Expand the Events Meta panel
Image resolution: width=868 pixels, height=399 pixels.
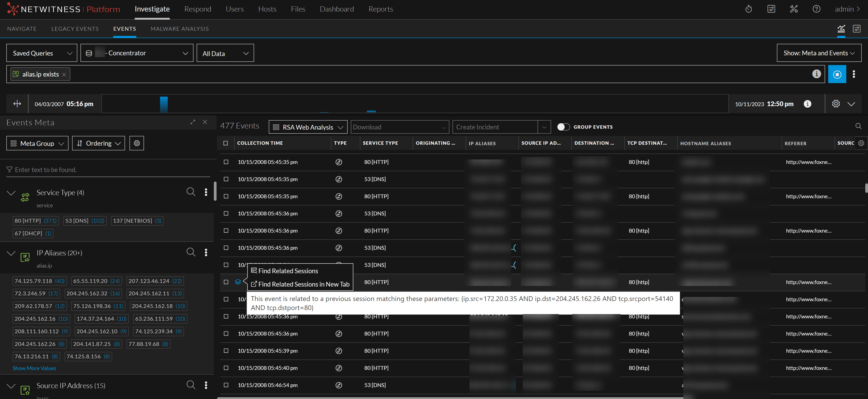tap(193, 122)
